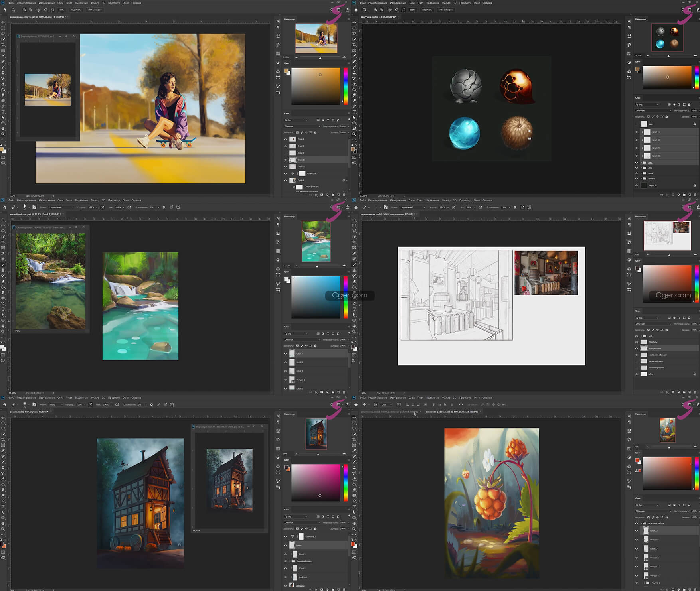Screen dimensions: 700x591
Task: Click Полный экран button in текстуры window
Action: tap(446, 10)
